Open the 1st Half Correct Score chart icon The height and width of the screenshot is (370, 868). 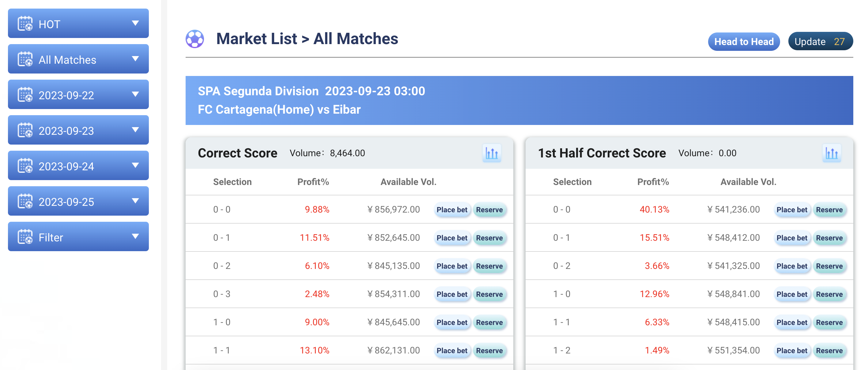pos(831,153)
